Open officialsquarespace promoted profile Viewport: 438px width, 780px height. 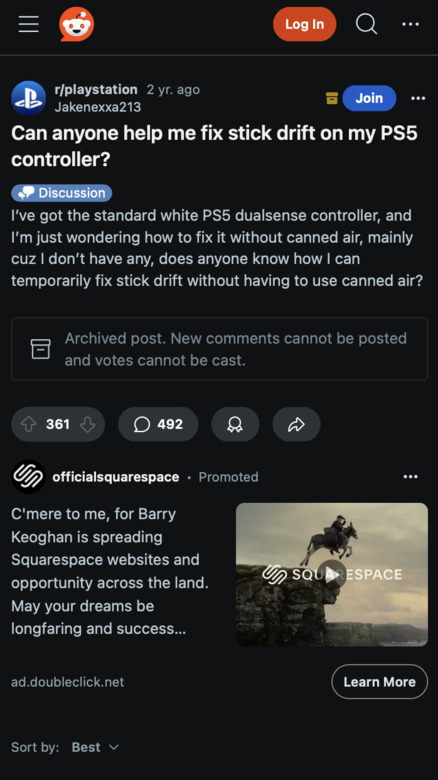pos(115,477)
